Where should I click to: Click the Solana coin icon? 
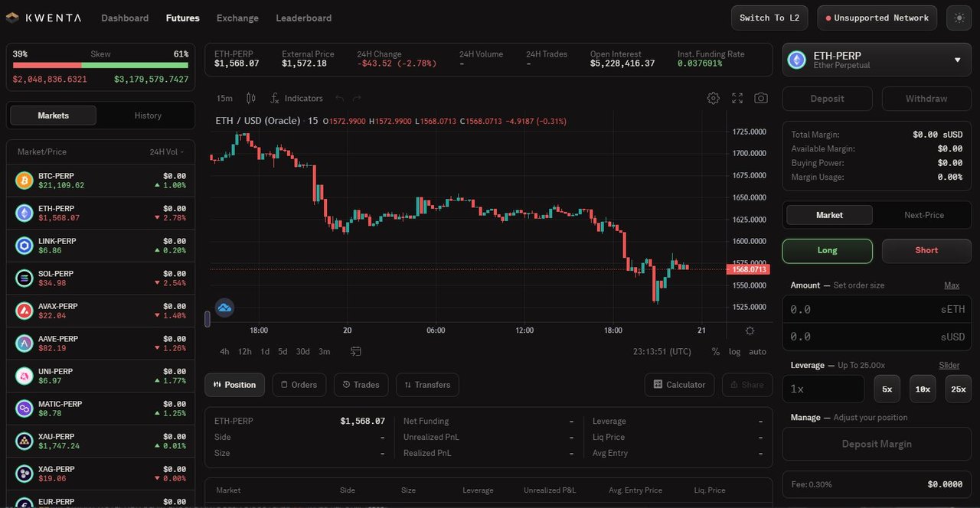pos(24,278)
